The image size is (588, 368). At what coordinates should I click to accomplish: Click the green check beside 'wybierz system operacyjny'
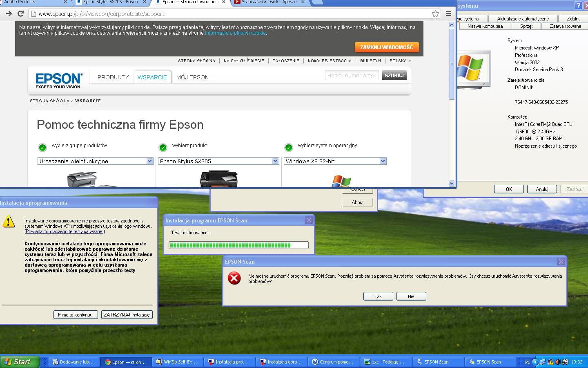tap(289, 148)
